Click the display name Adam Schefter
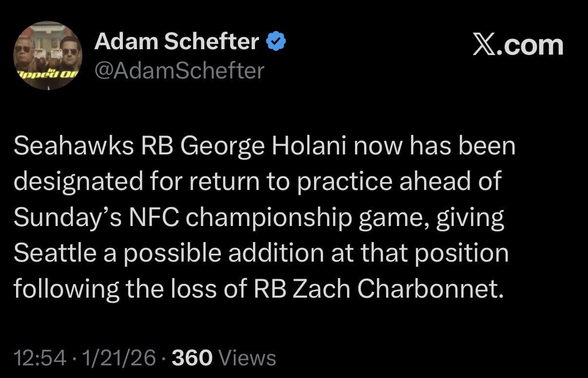This screenshot has width=588, height=378. [x=176, y=41]
